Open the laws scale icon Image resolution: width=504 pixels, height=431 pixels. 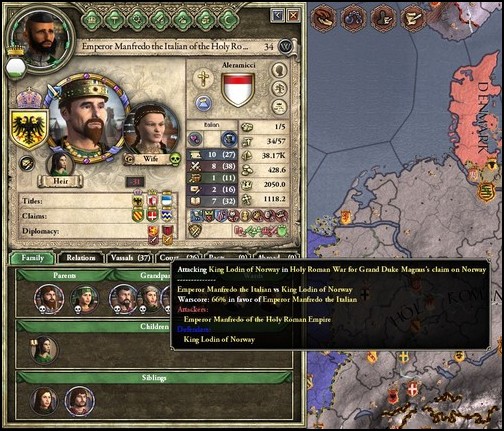click(x=279, y=107)
